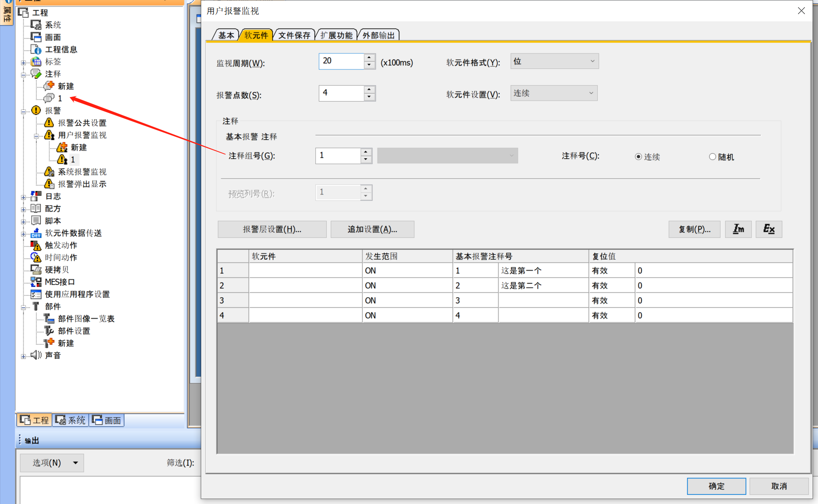Click the Export (Ex) icon button

coord(769,229)
